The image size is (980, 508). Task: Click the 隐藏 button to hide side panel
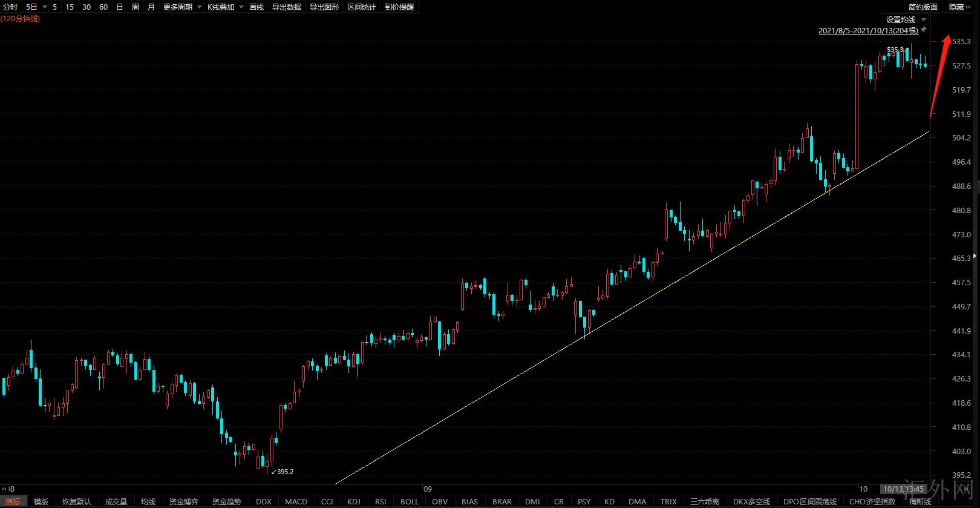point(956,7)
